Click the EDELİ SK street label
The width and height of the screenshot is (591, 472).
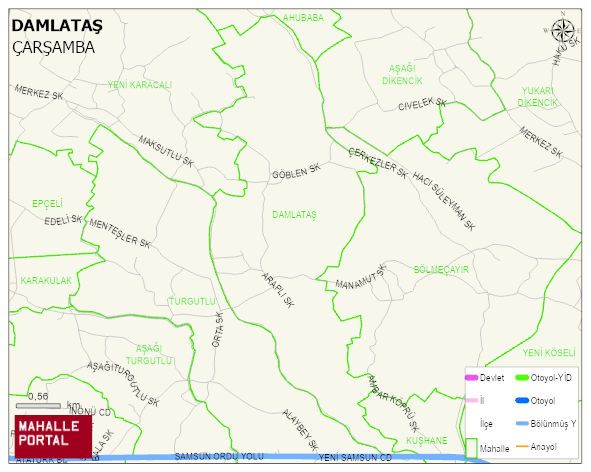(x=63, y=220)
